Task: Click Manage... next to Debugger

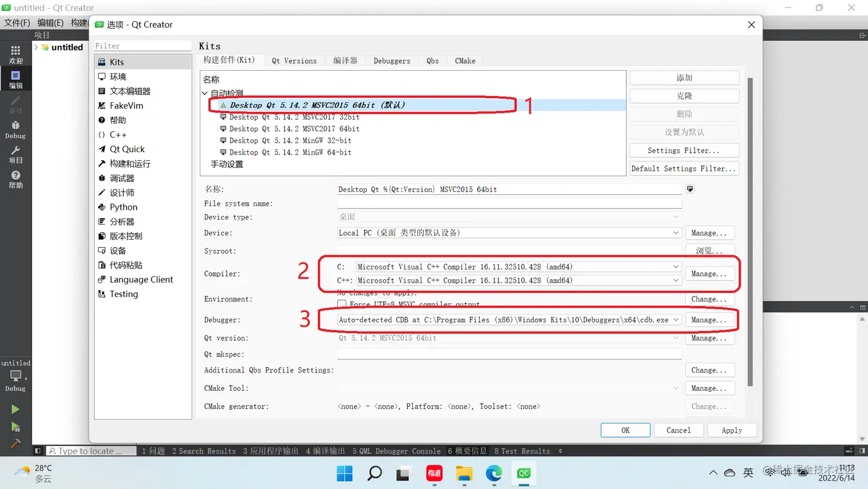Action: (710, 320)
